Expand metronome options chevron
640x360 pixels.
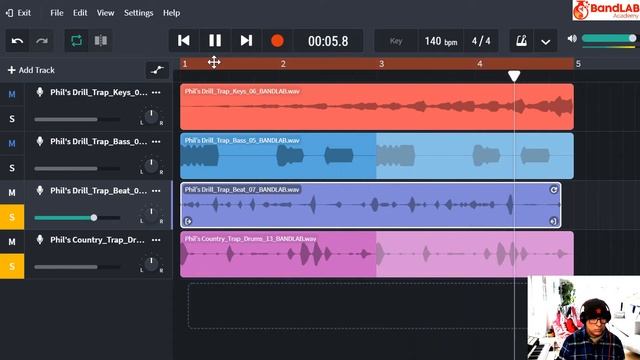(x=545, y=41)
